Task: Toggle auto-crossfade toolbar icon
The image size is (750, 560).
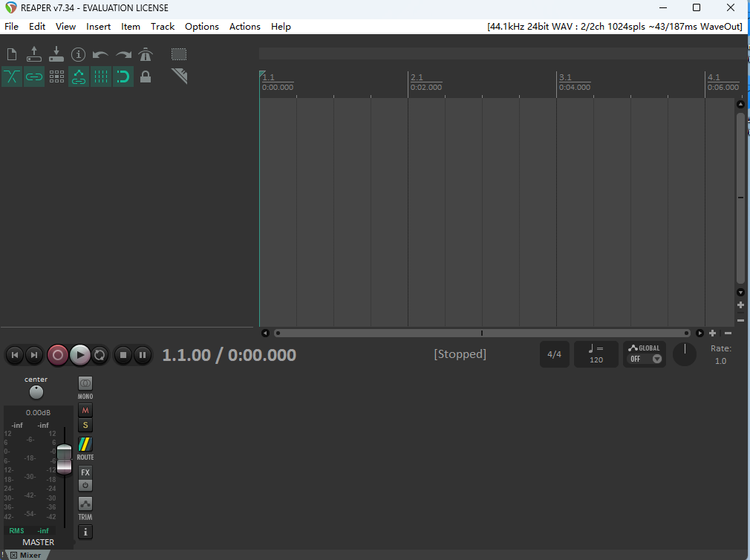Action: pos(12,76)
